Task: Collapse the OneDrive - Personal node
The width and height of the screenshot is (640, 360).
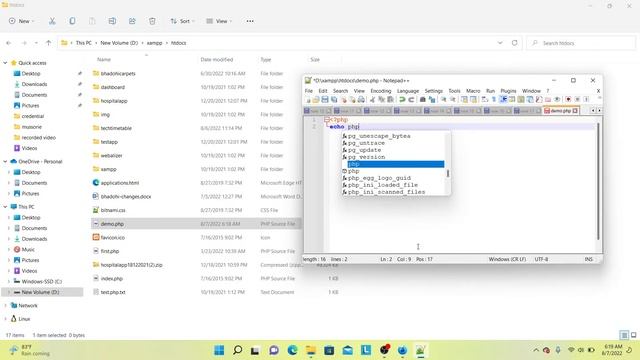Action: pos(5,162)
